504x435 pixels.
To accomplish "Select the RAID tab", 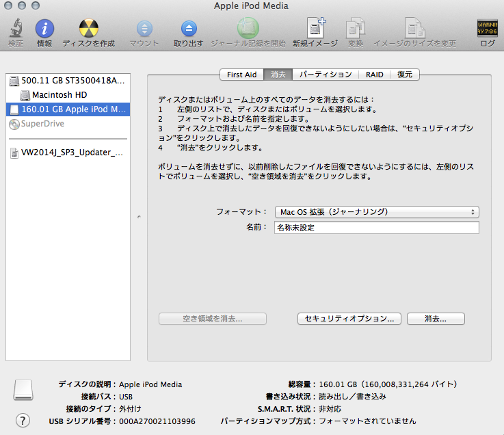I will point(374,75).
